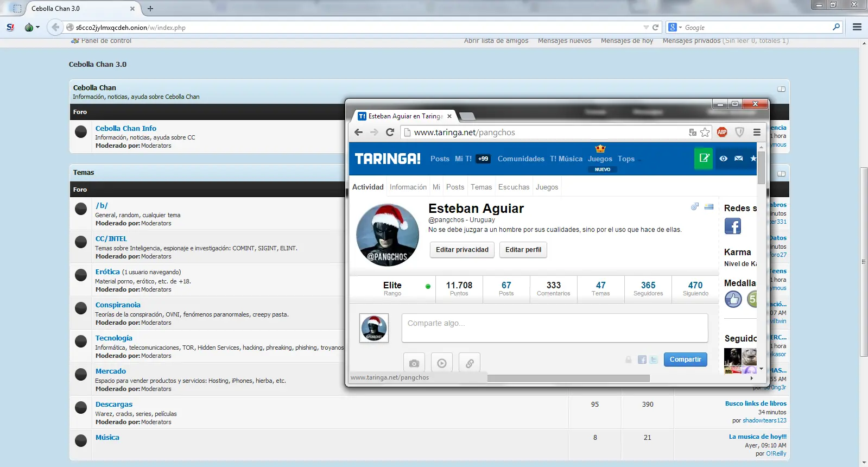The image size is (868, 467).
Task: Open the Chrome menu in Taringa window
Action: [x=757, y=132]
